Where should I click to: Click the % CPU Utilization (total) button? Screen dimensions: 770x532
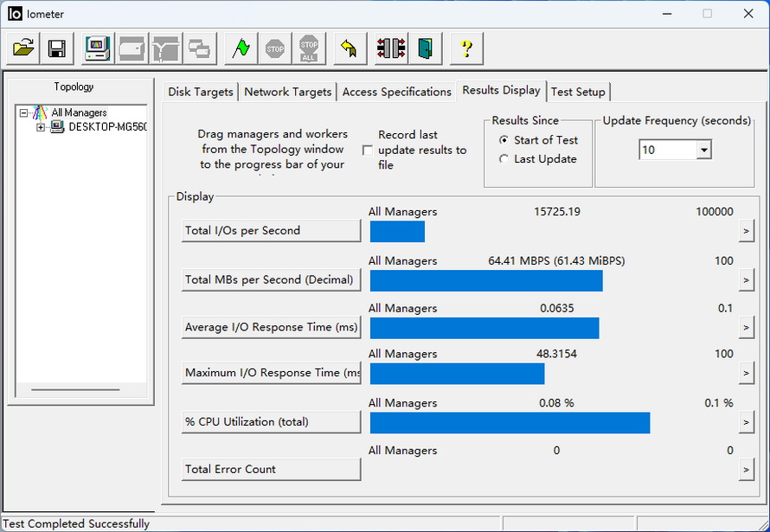coord(270,422)
